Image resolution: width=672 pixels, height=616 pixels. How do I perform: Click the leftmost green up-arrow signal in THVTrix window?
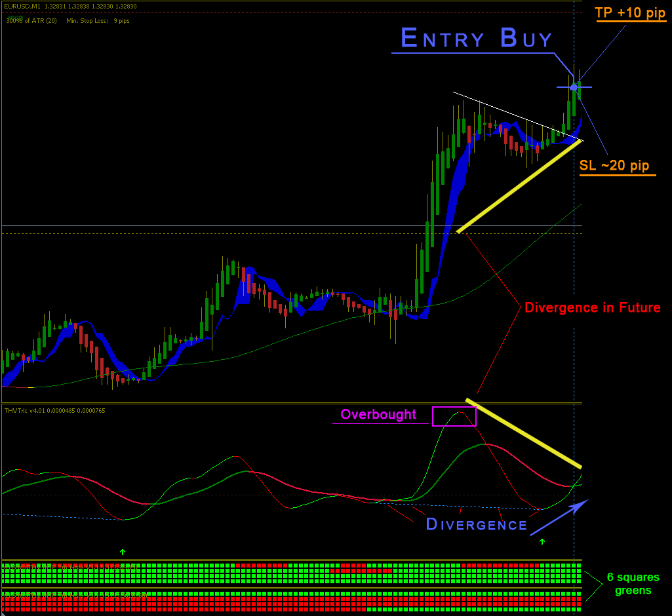(123, 552)
